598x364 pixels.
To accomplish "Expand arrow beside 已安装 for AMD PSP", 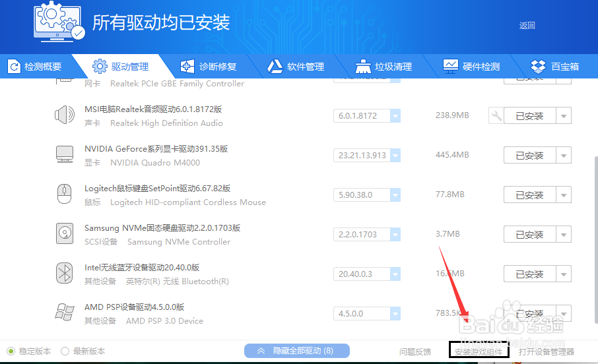I will point(564,314).
